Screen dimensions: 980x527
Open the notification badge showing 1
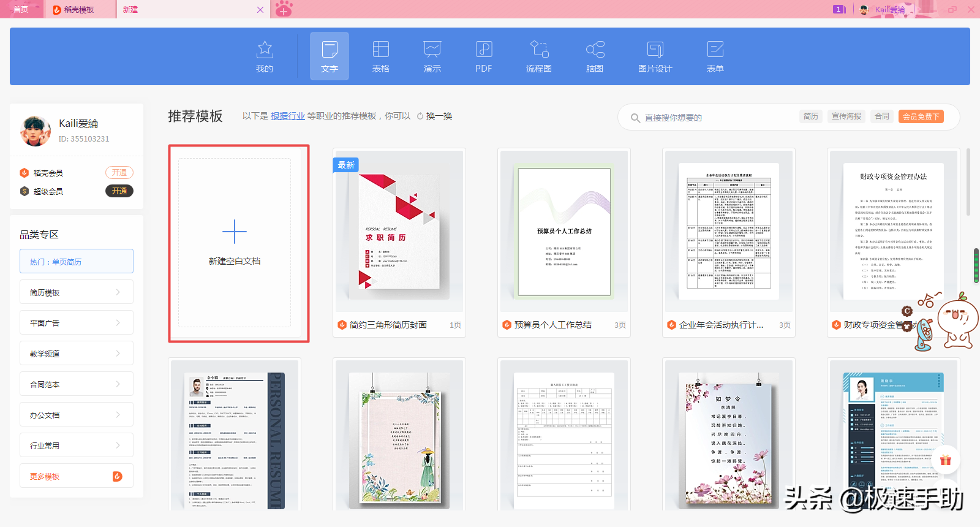[x=839, y=9]
